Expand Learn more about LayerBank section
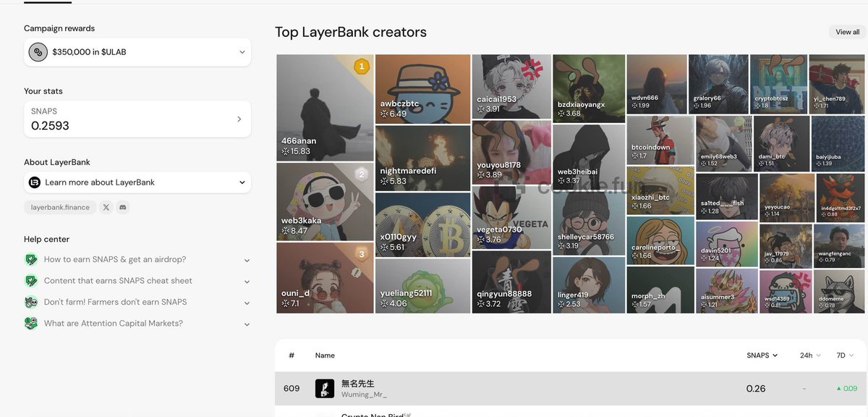Viewport: 868px width, 417px height. (242, 182)
